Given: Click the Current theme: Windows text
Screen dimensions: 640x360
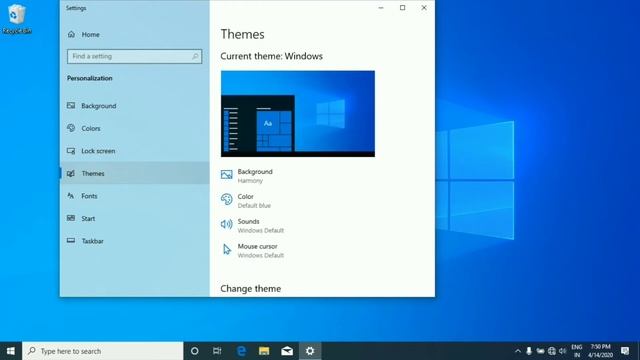Looking at the screenshot, I should point(271,56).
